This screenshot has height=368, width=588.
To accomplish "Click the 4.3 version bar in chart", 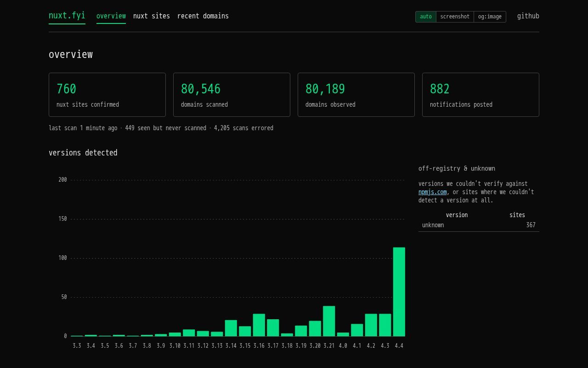I will [385, 325].
